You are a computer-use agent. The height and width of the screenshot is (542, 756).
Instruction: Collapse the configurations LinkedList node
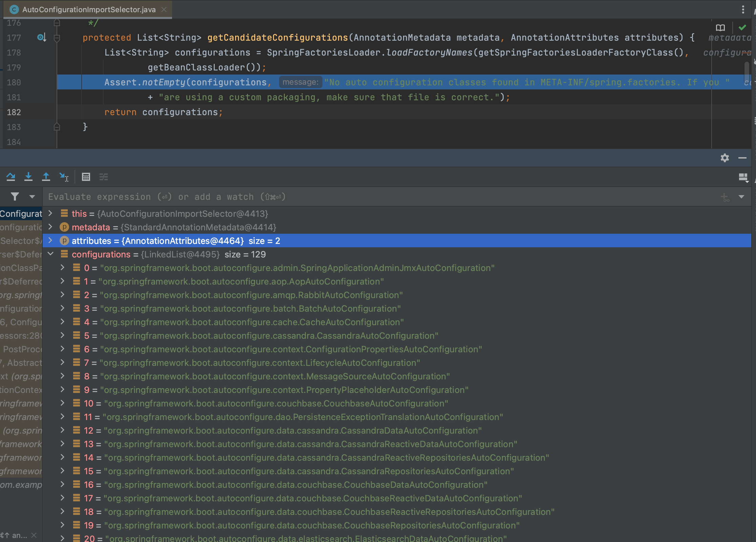[x=51, y=254]
